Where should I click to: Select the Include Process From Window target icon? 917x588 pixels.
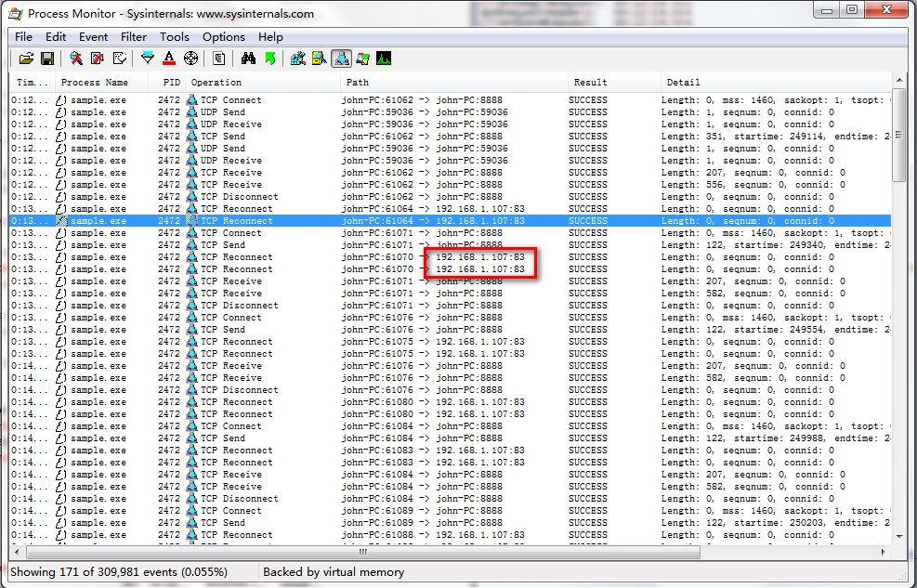190,59
